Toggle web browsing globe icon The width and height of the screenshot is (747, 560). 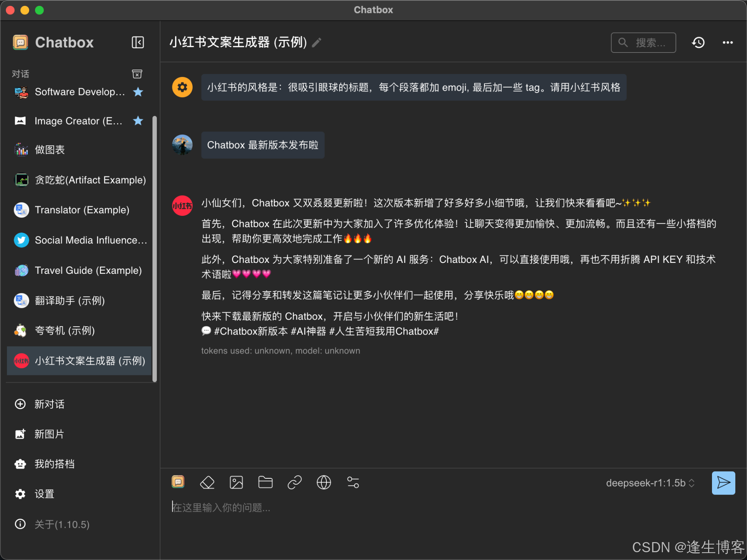[x=324, y=483]
